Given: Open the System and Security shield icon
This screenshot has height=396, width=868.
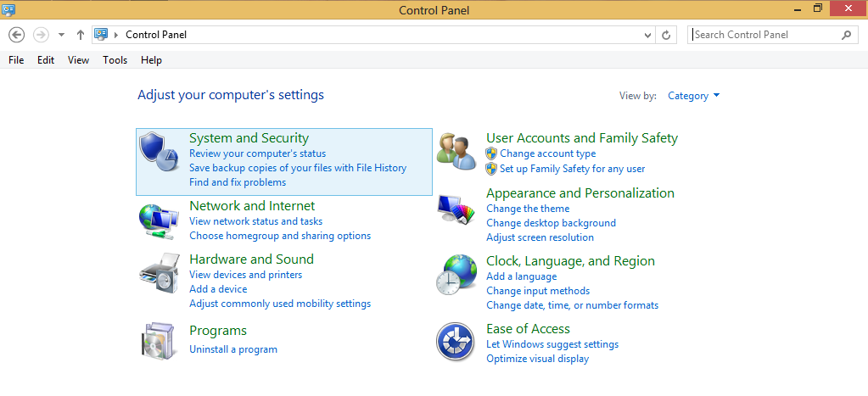Looking at the screenshot, I should [159, 153].
